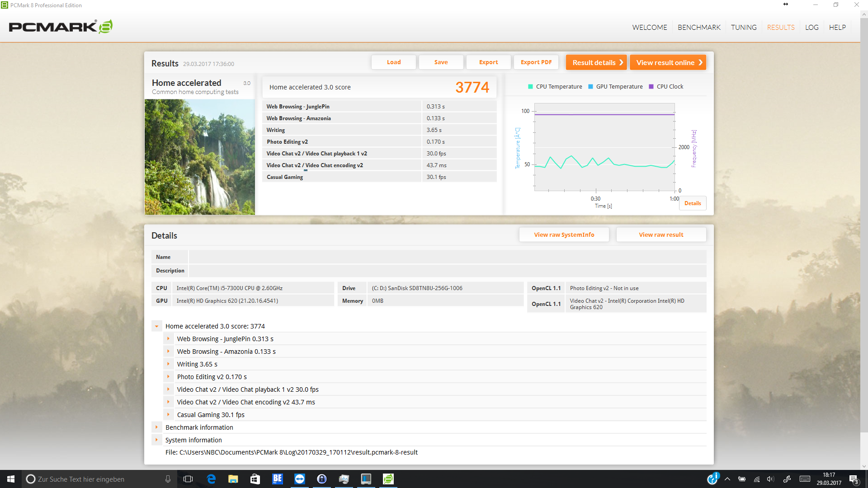Open KeePass lock icon in taskbar
Viewport: 868px width, 488px height.
point(321,479)
